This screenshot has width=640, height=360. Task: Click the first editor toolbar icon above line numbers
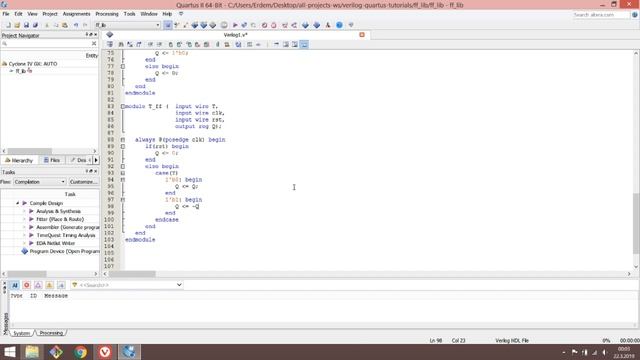[110, 44]
